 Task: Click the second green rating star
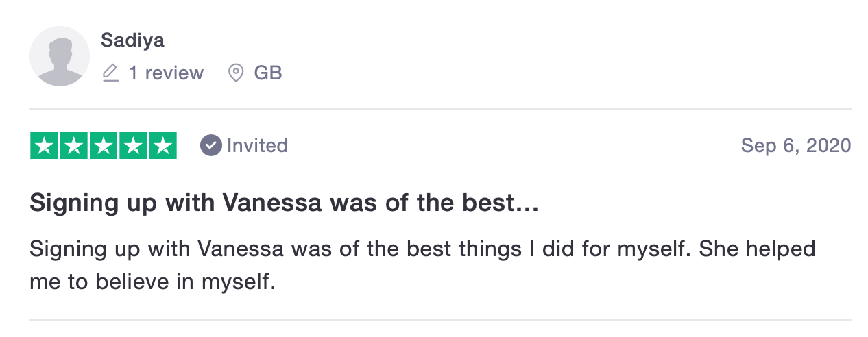(74, 145)
